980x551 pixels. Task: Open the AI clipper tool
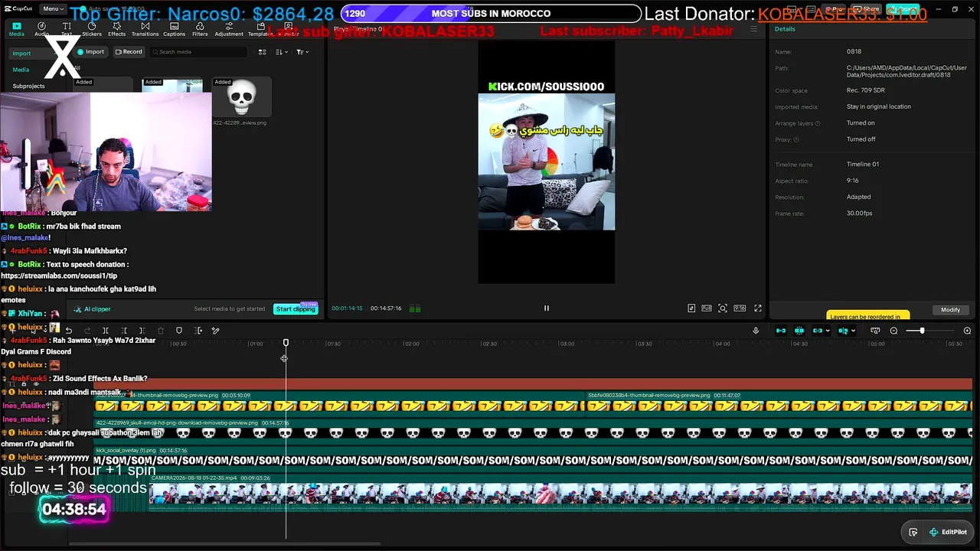click(x=92, y=309)
